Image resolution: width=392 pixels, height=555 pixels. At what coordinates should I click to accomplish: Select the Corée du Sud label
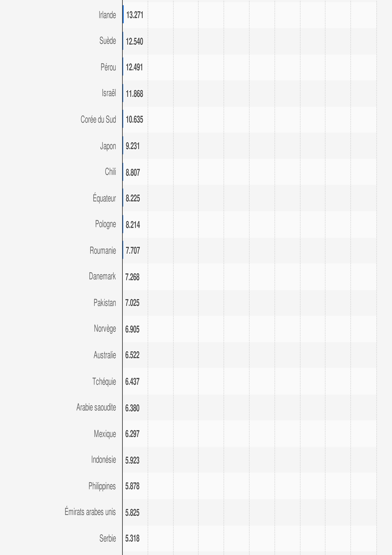[98, 119]
